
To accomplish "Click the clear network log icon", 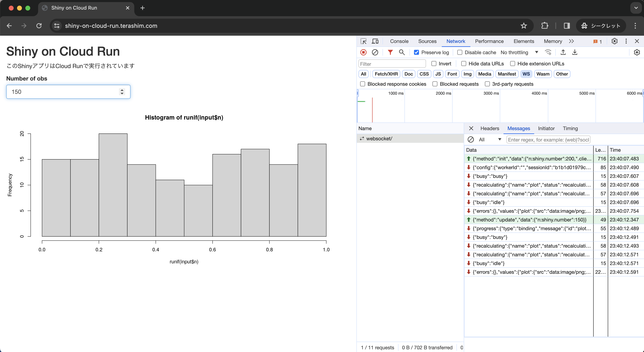I will click(x=375, y=53).
